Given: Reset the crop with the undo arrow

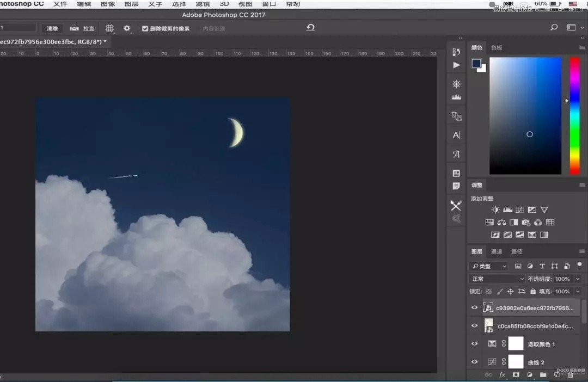Looking at the screenshot, I should [x=310, y=27].
